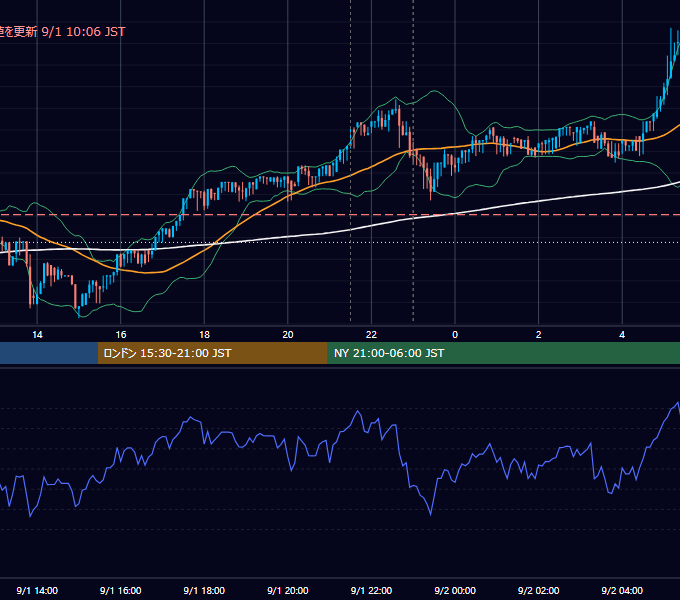Screen dimensions: 680x600
Task: Click the '9/1 10:06 JST' update label
Action: [x=83, y=32]
